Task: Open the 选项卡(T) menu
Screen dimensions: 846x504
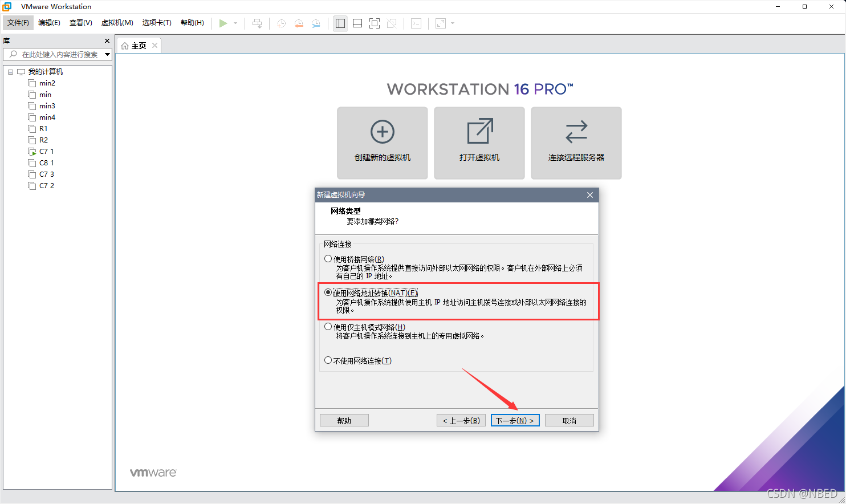Action: click(x=157, y=23)
